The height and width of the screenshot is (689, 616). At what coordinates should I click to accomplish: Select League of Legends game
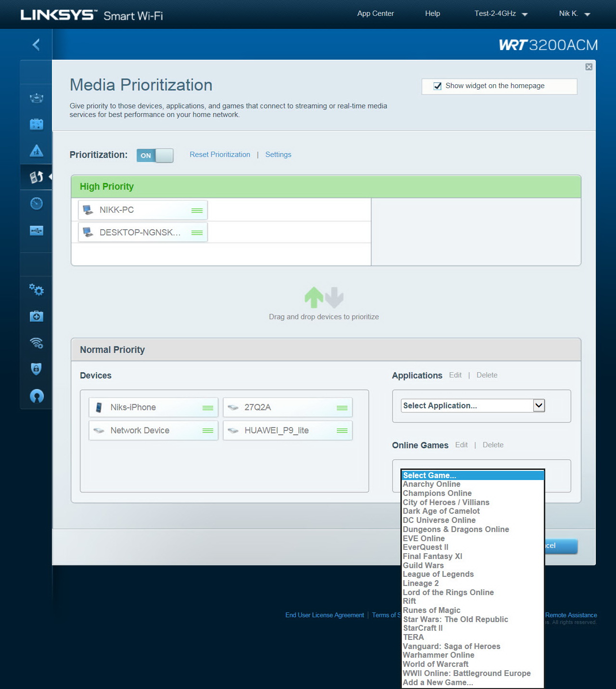[x=473, y=574]
